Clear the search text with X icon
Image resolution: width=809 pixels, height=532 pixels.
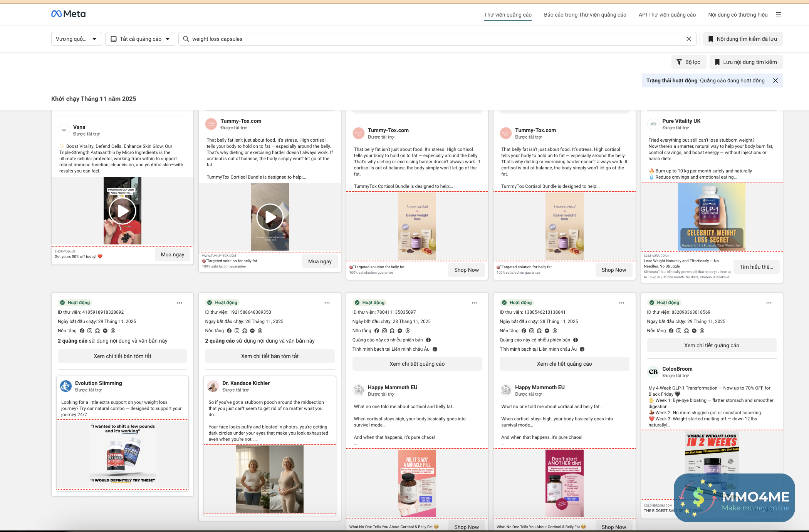[x=689, y=39]
